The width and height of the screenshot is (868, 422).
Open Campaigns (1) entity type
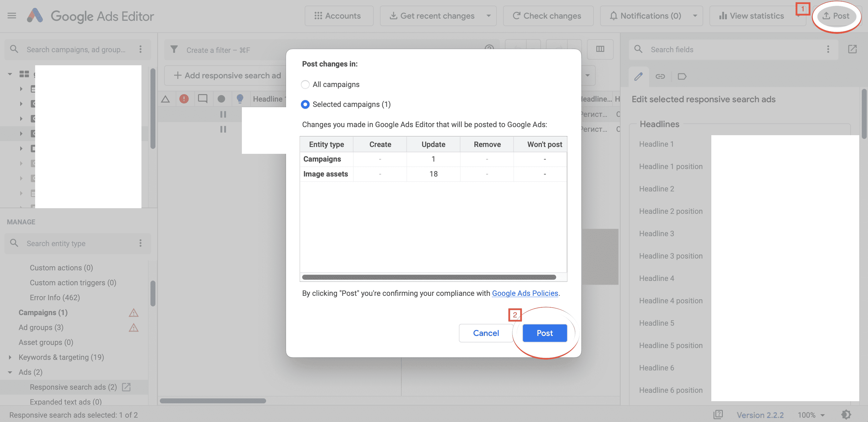click(43, 313)
